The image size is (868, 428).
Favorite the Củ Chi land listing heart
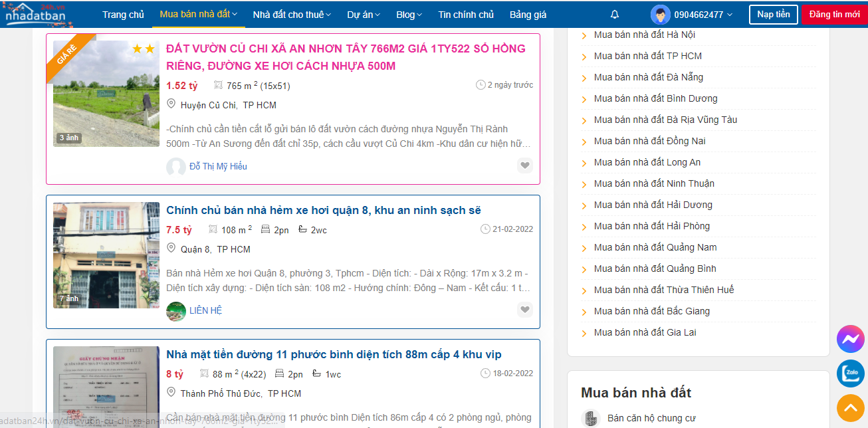tap(525, 165)
